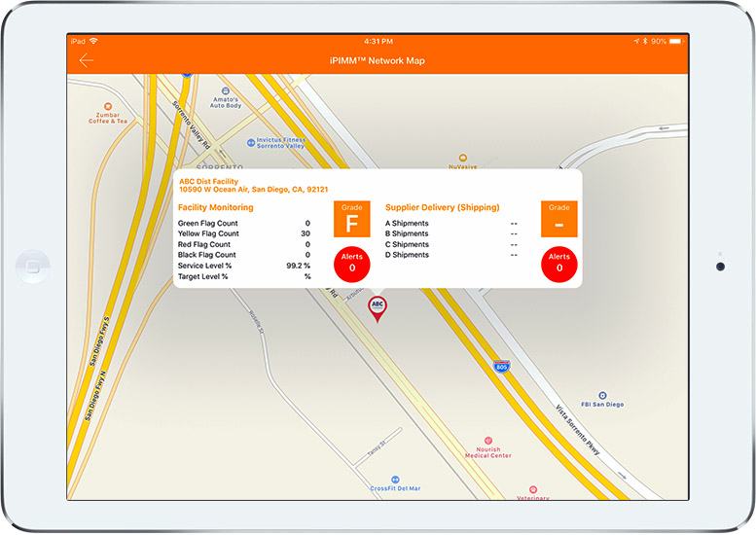Tap the Facility Monitoring Alerts 0 circle
The height and width of the screenshot is (535, 756).
point(352,265)
